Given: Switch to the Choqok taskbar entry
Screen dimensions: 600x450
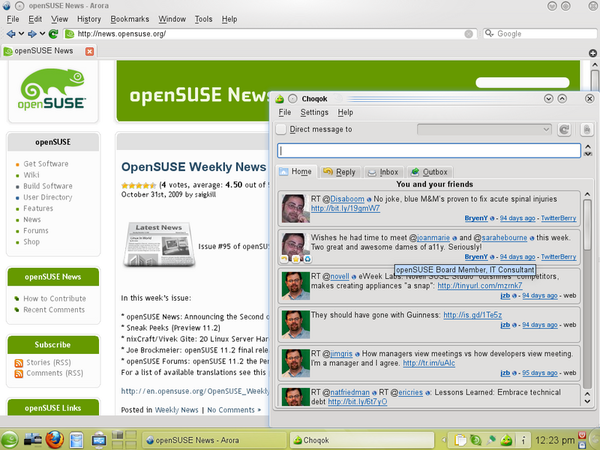Looking at the screenshot, I should pyautogui.click(x=362, y=440).
